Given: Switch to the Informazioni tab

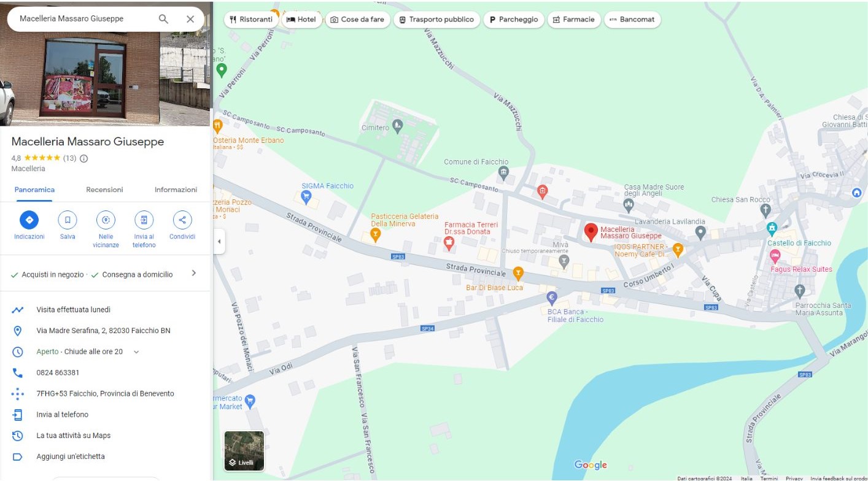Looking at the screenshot, I should tap(176, 190).
